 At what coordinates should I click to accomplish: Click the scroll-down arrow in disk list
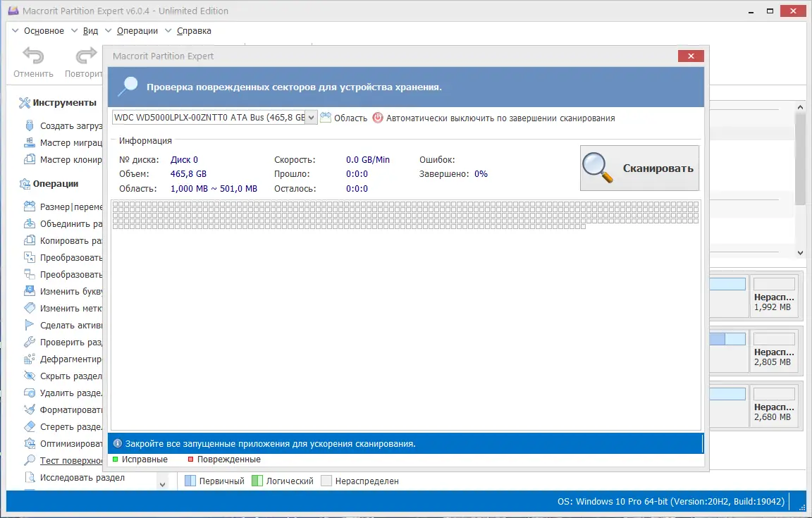click(x=800, y=253)
